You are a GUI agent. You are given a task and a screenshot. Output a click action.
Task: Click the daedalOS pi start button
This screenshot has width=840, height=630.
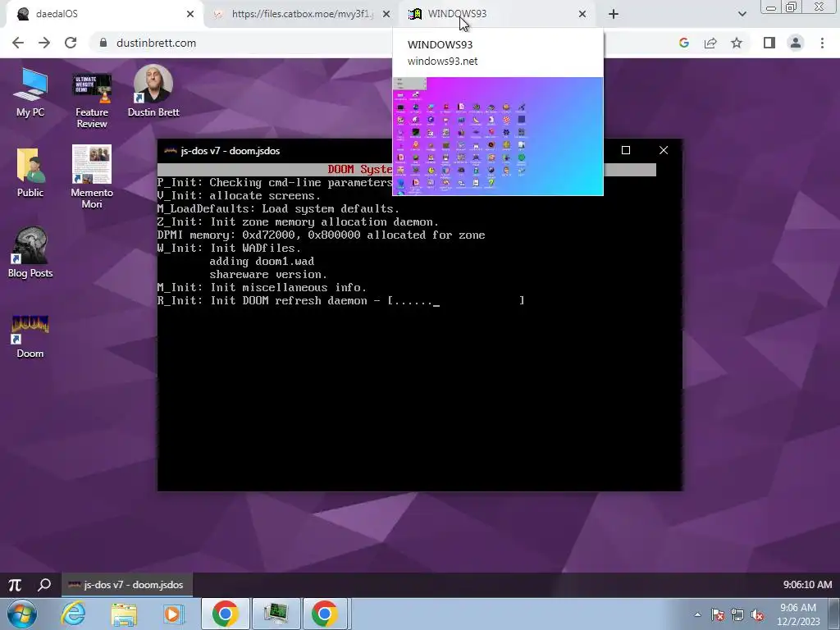(x=15, y=584)
